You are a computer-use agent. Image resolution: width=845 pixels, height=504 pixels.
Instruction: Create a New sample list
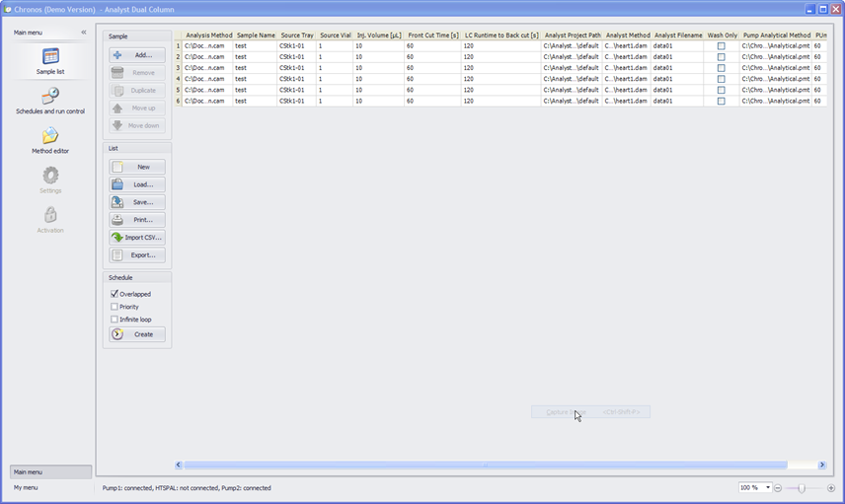coord(137,167)
